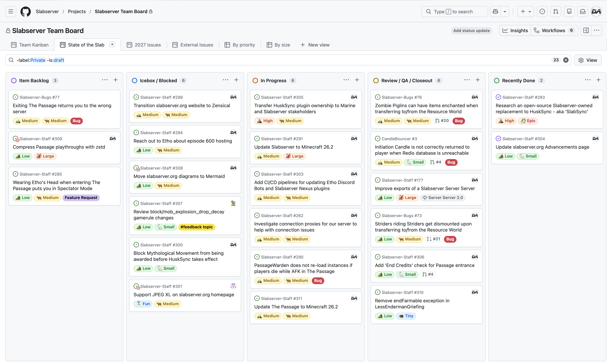Open 'Compress Passage playthroughs with zstd' issue
Viewport: 607px width, 364px height.
click(x=59, y=147)
